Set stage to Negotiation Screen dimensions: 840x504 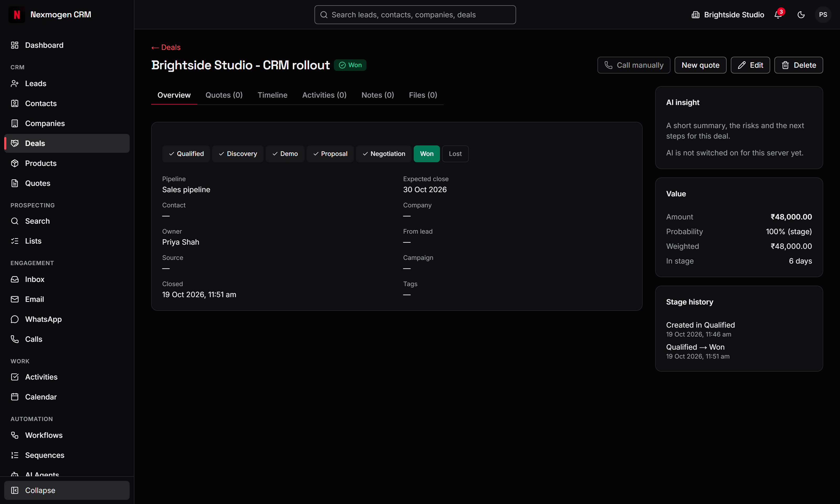[x=384, y=154]
